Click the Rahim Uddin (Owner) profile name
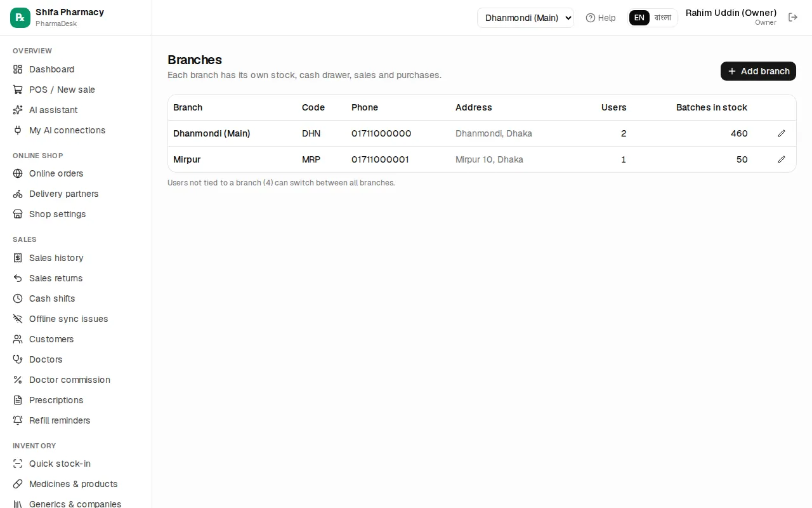Screen dimensions: 812x508 click(x=731, y=13)
